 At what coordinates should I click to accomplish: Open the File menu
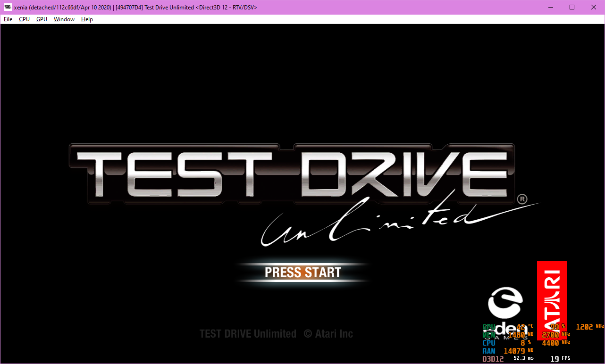coord(8,19)
